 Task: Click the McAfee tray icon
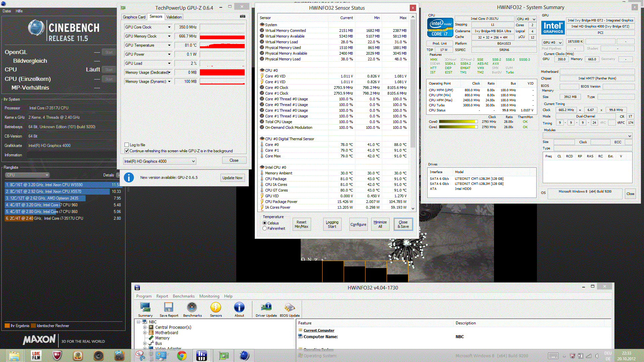pos(573,356)
